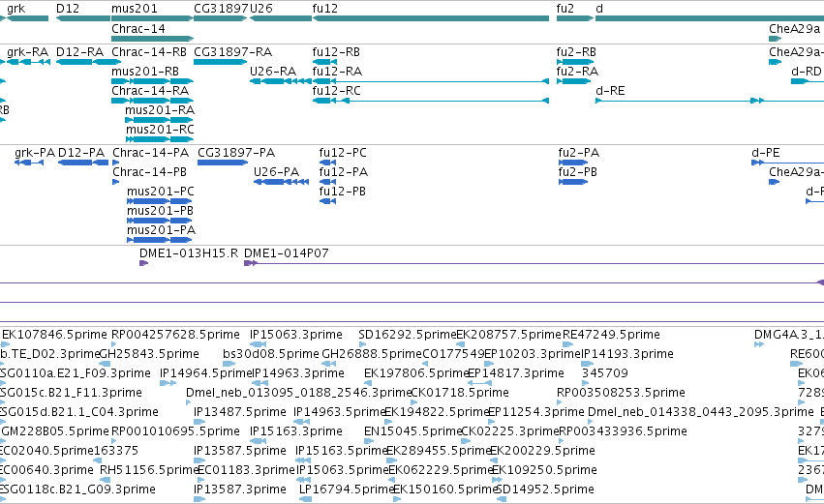Select the fu12-RC transcript label
Viewport: 824px width, 504px height.
click(337, 91)
